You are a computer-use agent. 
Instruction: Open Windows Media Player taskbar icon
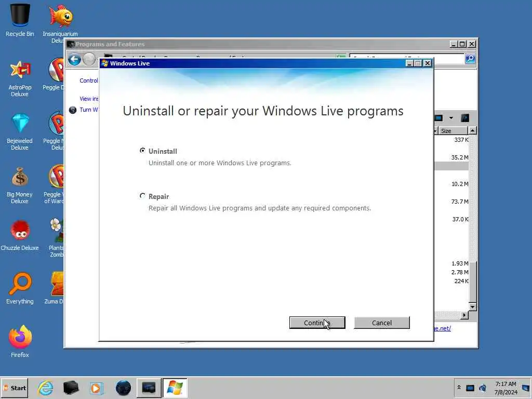(96, 388)
